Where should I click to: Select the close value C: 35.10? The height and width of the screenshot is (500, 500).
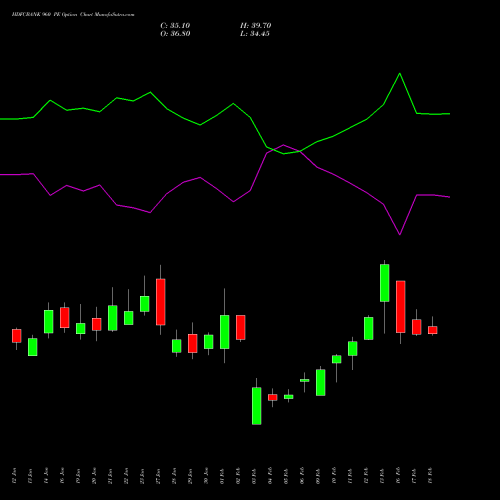(175, 26)
